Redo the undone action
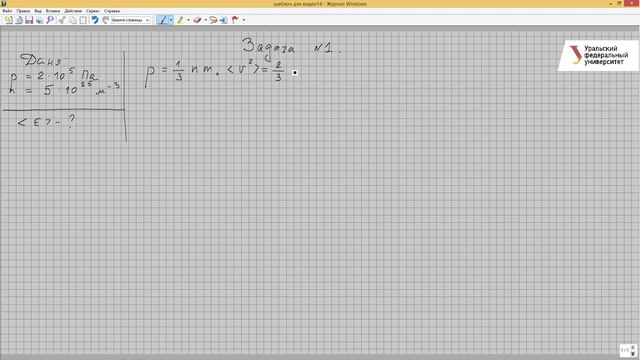Viewport: 640px width, 360px height. [105, 20]
